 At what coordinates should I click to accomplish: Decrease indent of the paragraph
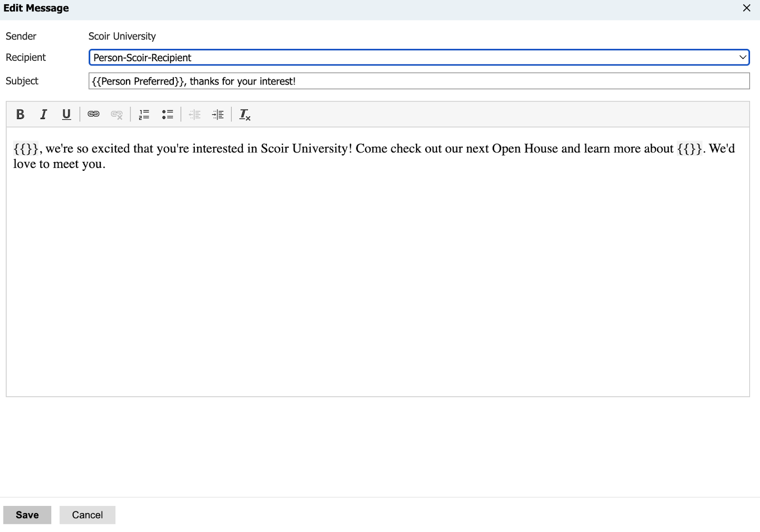coord(195,114)
